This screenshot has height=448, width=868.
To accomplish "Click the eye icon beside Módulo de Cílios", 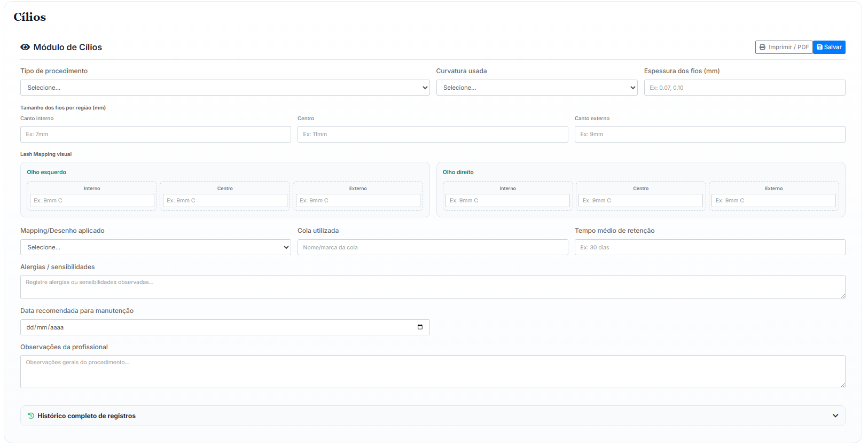I will click(x=25, y=47).
